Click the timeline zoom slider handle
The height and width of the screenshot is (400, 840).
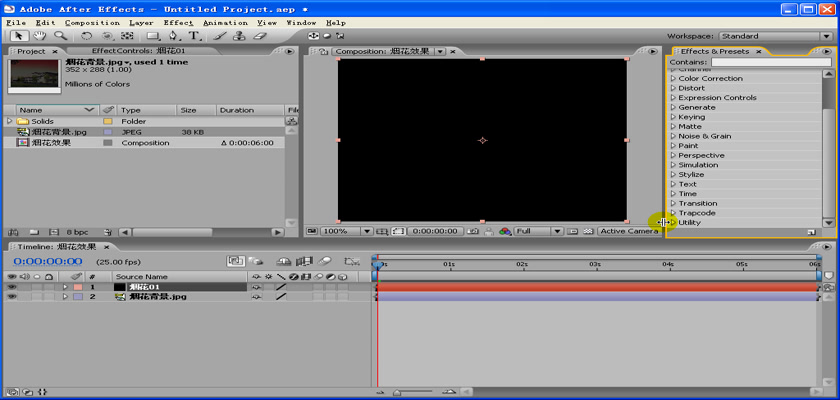[398, 393]
